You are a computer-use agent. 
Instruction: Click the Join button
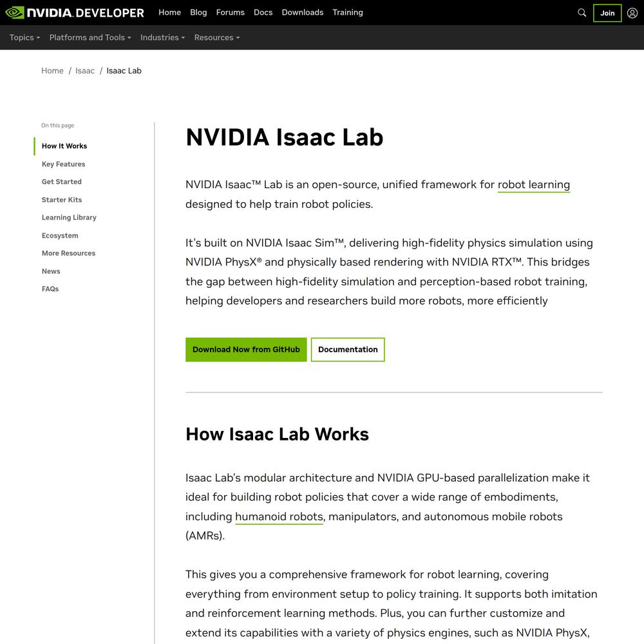[x=607, y=13]
